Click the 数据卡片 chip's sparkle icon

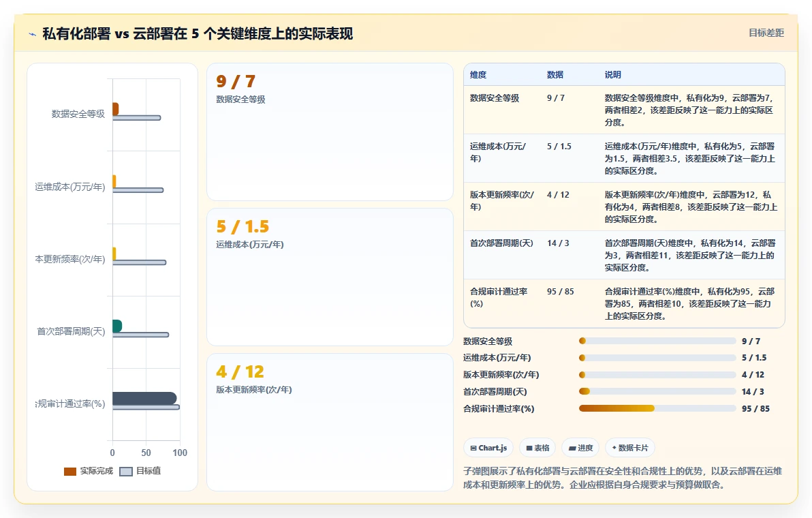[614, 448]
